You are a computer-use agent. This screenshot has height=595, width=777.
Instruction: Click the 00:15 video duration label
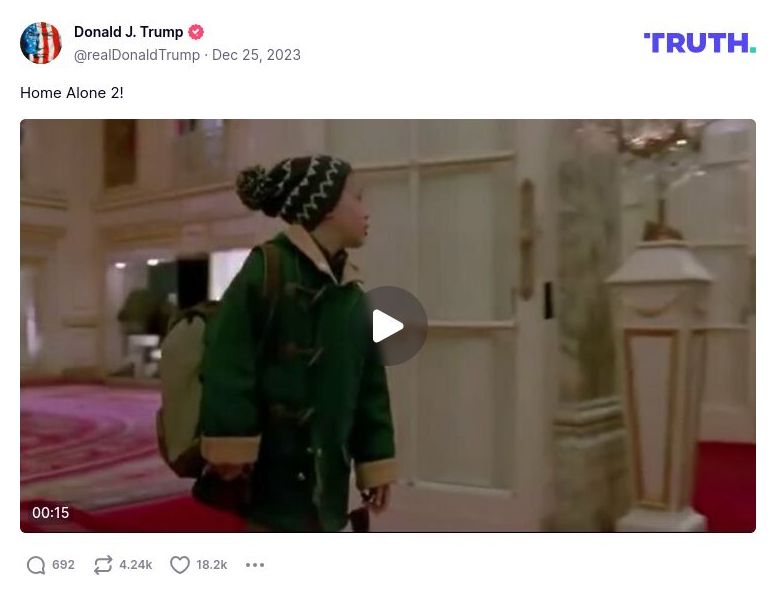pos(51,512)
